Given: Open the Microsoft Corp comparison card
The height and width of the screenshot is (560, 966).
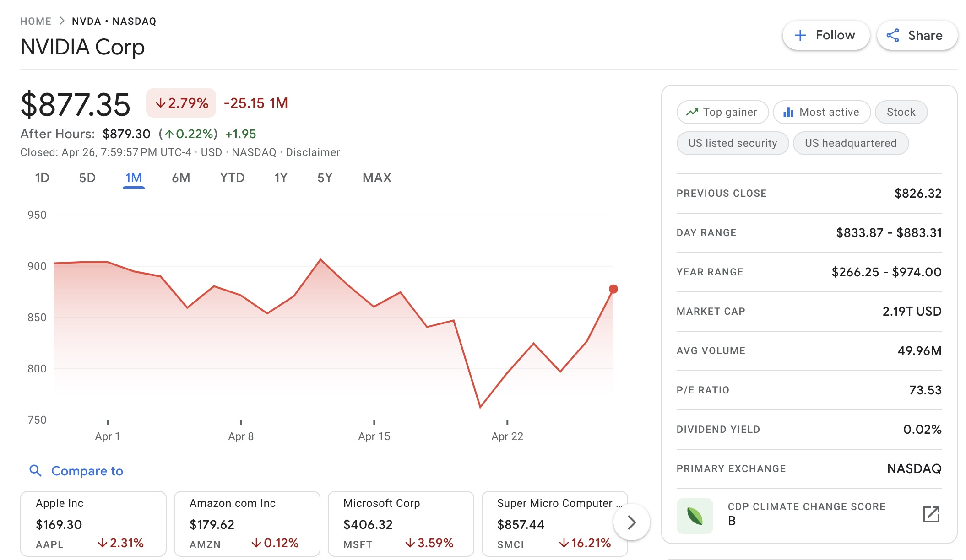Looking at the screenshot, I should pyautogui.click(x=401, y=524).
